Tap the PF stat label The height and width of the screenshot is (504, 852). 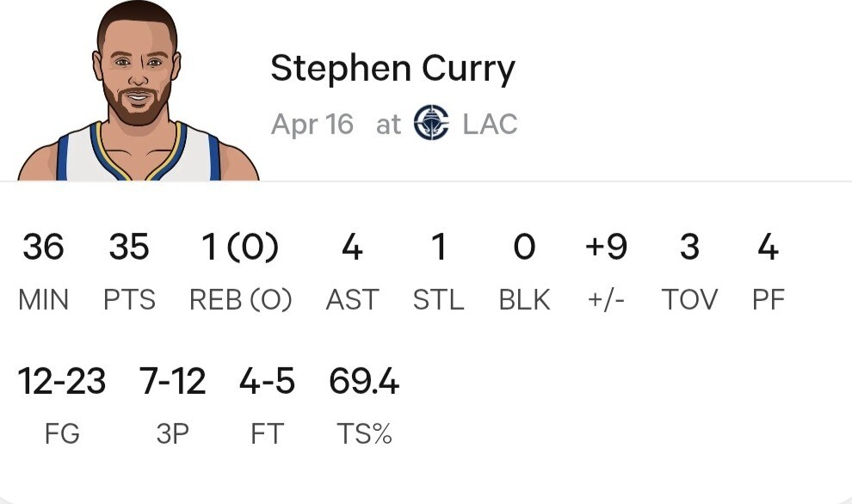point(768,300)
